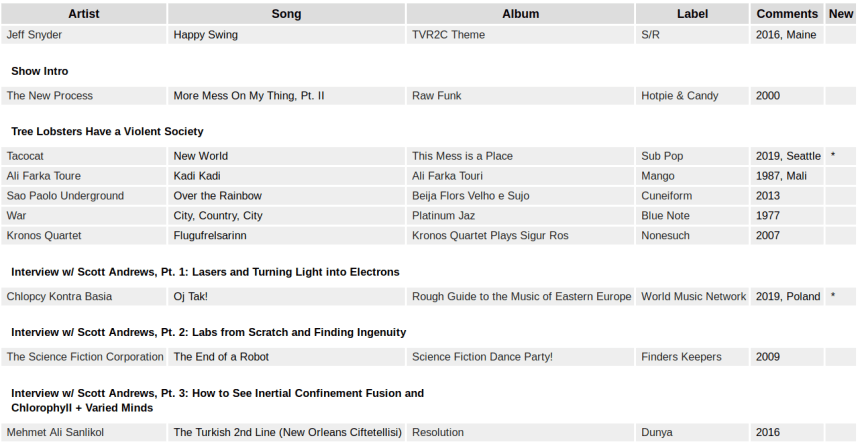
Task: Click the Raw Funk album cell
Action: [x=436, y=96]
